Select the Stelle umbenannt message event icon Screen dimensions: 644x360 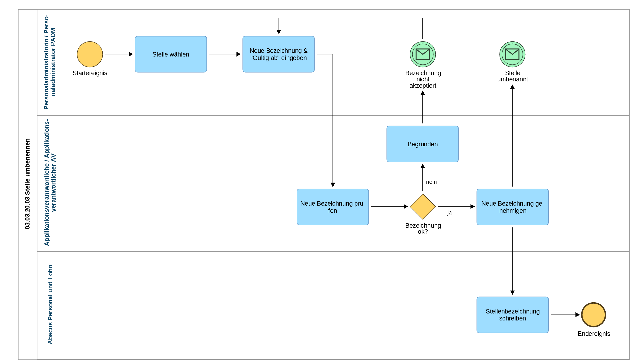512,54
